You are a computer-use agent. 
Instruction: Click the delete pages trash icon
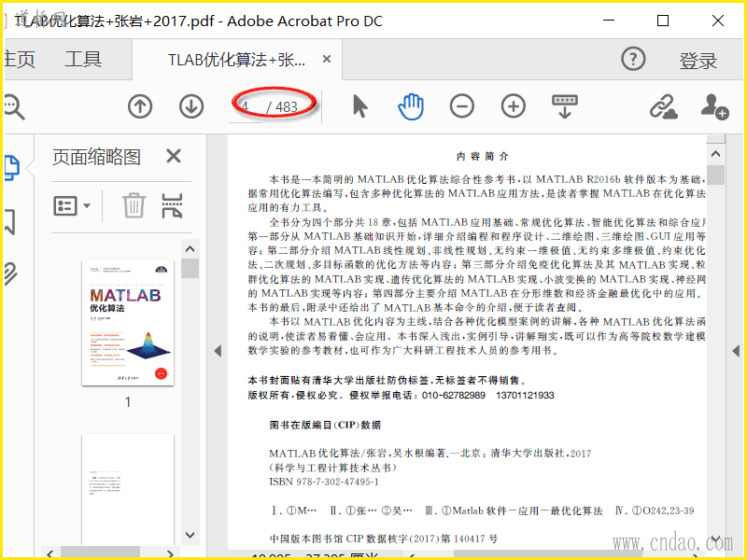click(x=134, y=205)
